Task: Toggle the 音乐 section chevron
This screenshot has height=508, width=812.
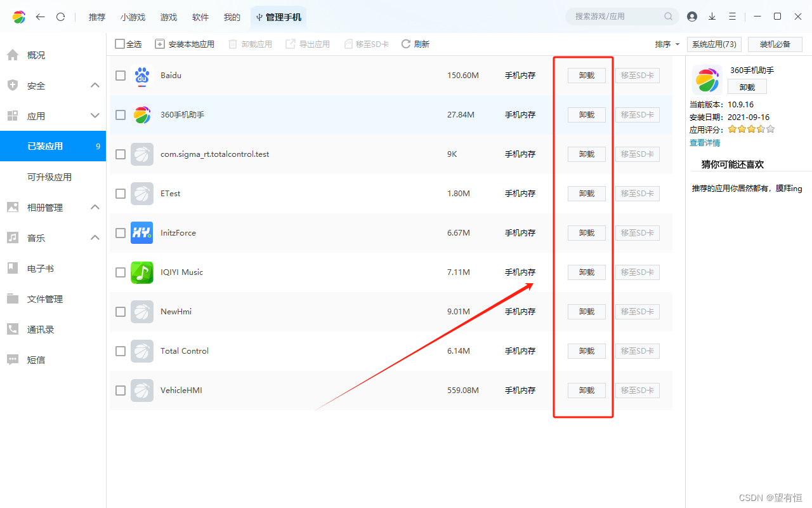Action: click(95, 237)
